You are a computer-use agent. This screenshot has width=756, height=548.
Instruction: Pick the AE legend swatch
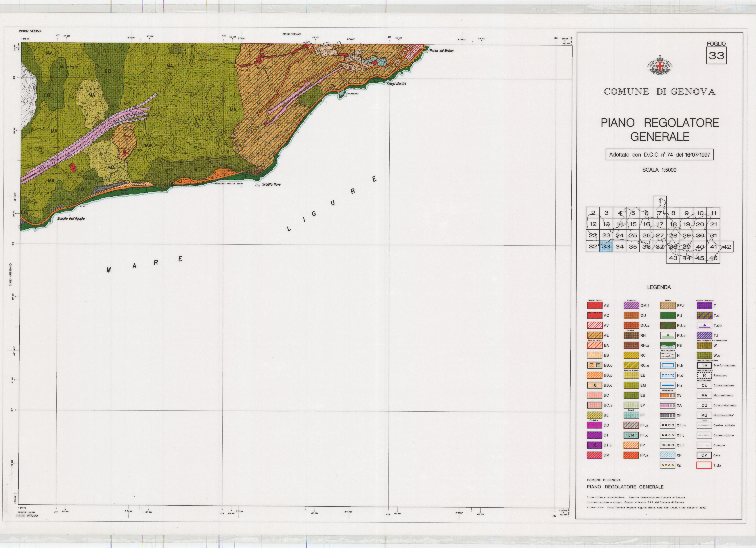(x=595, y=335)
